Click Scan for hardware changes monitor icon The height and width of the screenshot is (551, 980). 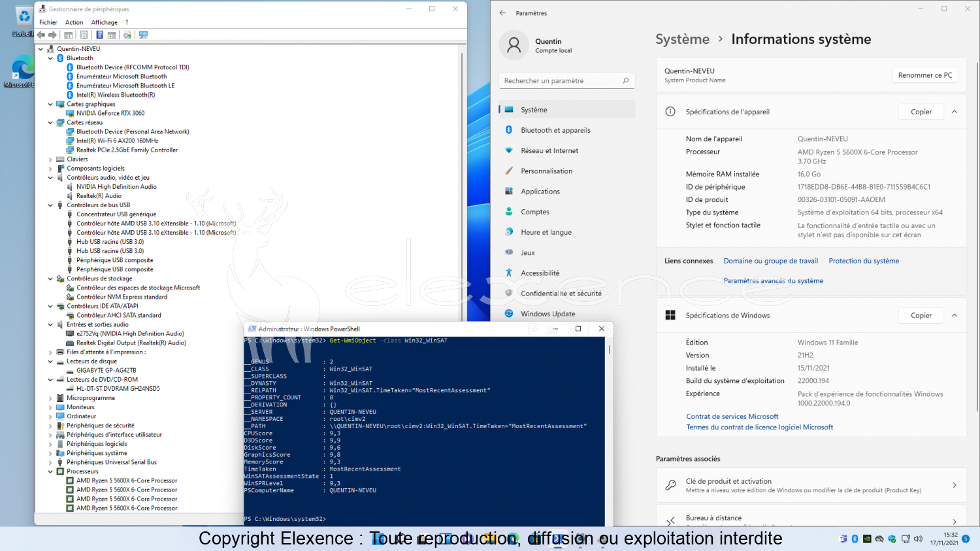coord(143,35)
